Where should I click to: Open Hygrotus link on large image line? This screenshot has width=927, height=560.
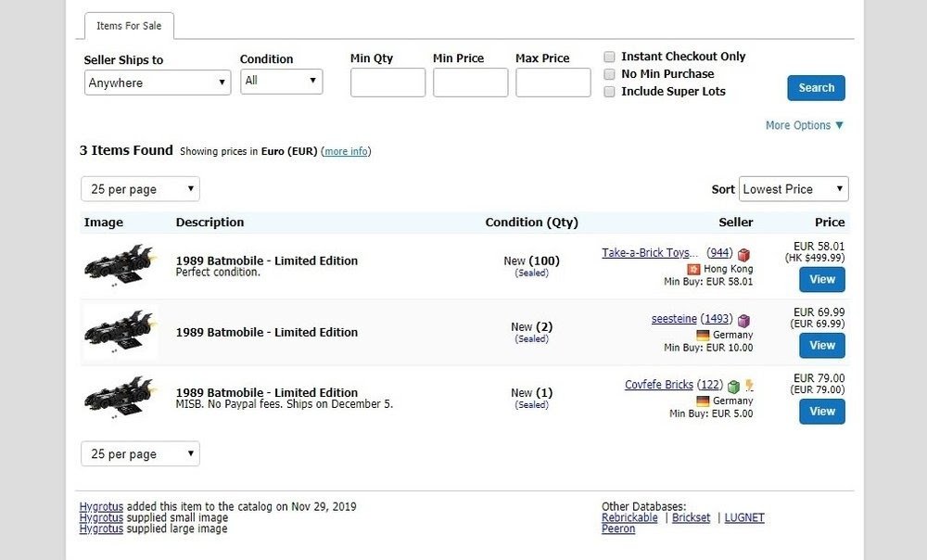pos(102,528)
